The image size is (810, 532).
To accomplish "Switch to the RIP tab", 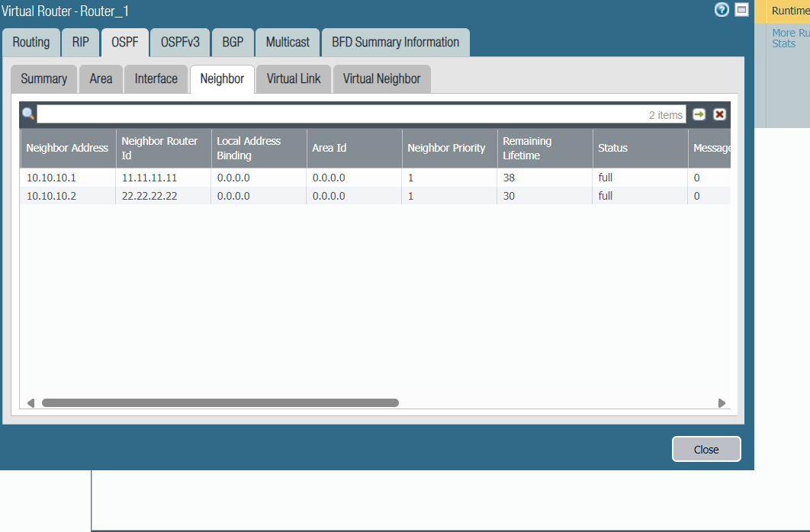I will click(80, 42).
